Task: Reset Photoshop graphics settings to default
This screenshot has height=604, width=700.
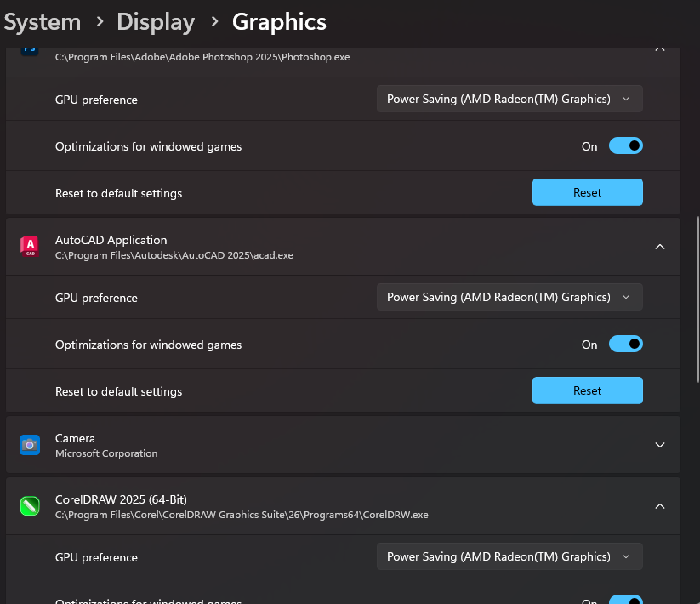Action: pos(588,192)
